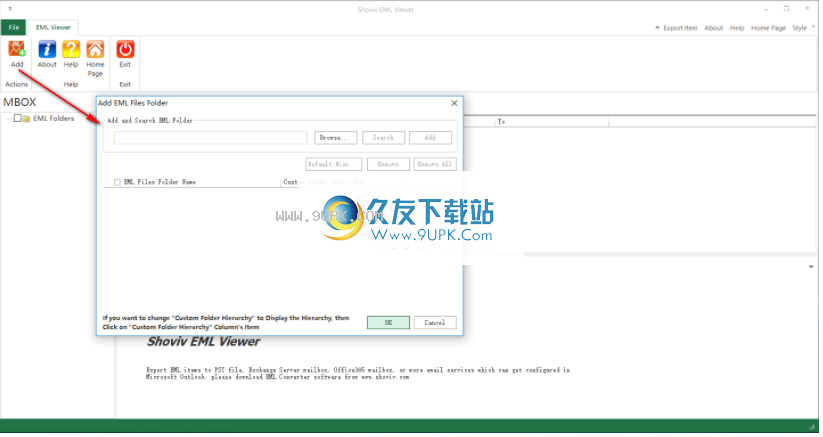Click the MBOX panel heading
The image size is (823, 437).
(20, 102)
